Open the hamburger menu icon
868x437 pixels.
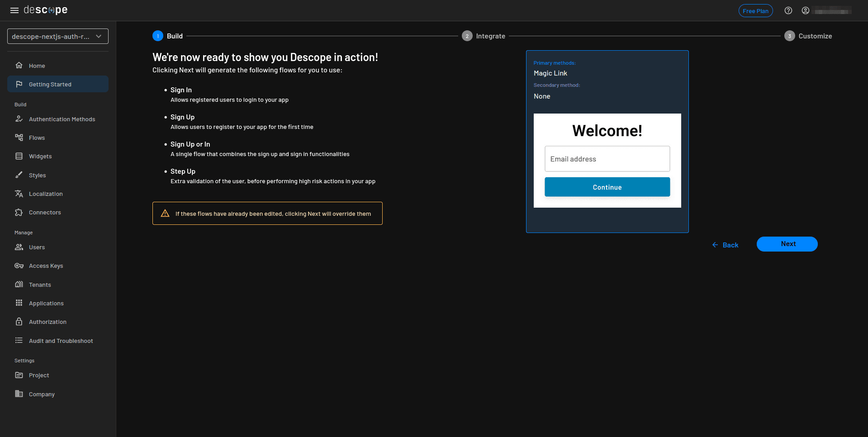point(14,10)
